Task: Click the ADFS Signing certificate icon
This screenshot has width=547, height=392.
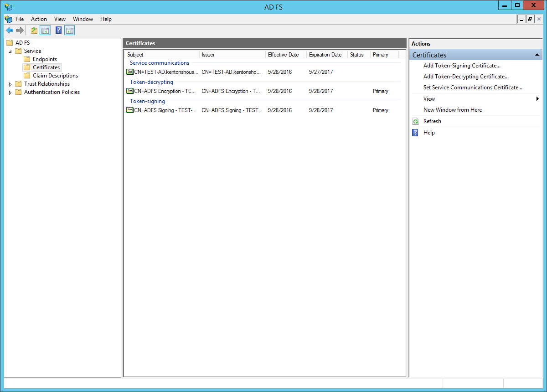Action: point(130,110)
